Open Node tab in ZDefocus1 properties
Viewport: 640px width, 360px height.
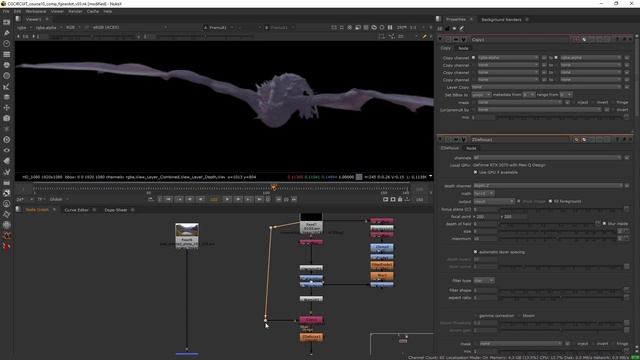(471, 148)
